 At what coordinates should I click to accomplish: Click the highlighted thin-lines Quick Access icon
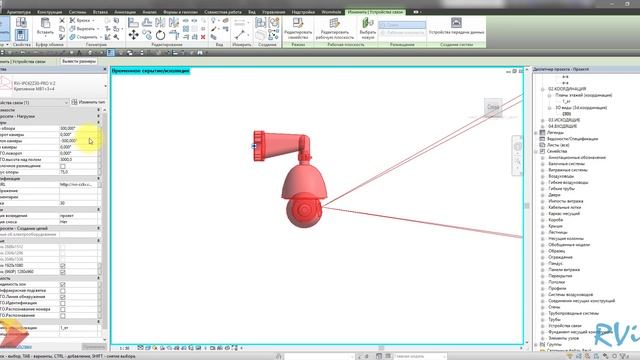click(111, 53)
